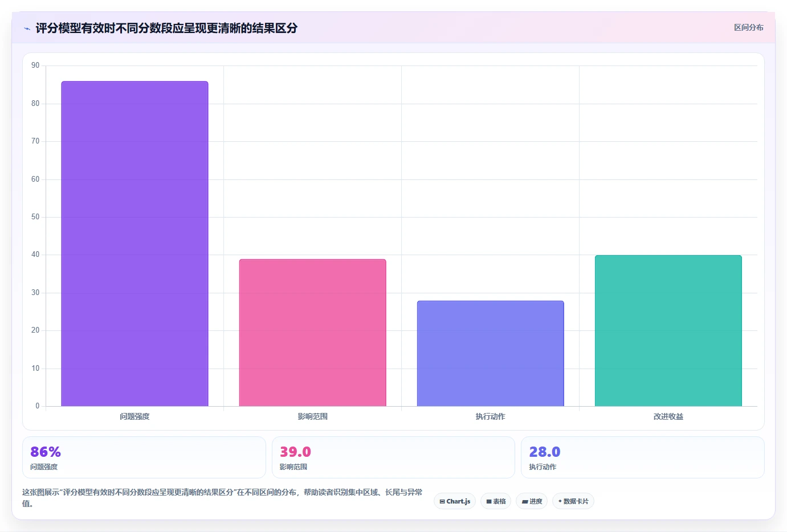Click the teal 改进收益 bar
787x532 pixels.
(668, 330)
